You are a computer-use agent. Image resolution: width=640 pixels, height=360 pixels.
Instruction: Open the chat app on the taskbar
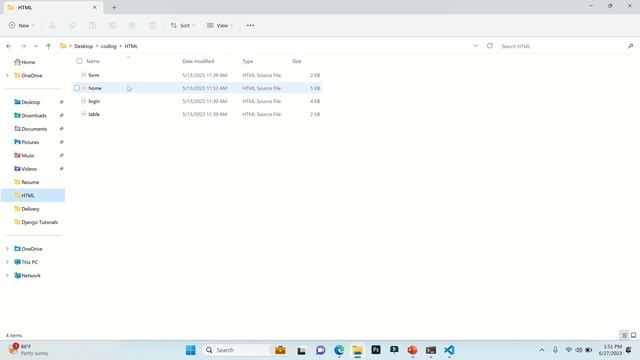point(320,350)
